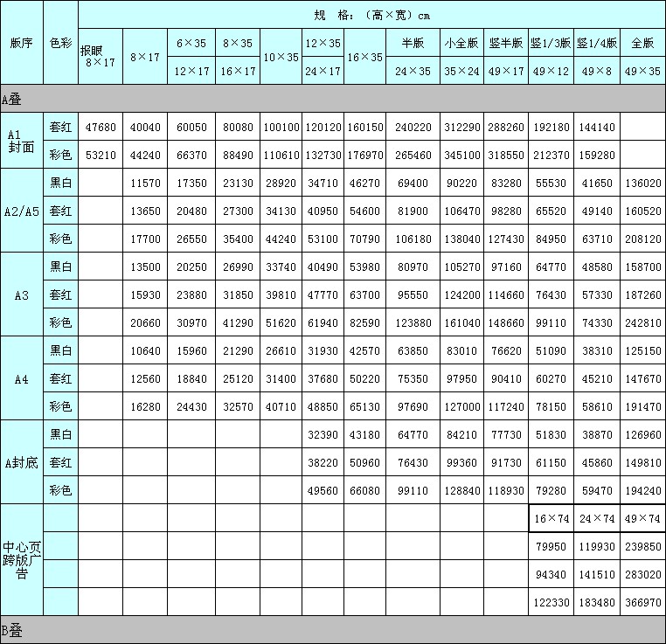
Task: Click the A封底 row label
Action: [x=21, y=462]
